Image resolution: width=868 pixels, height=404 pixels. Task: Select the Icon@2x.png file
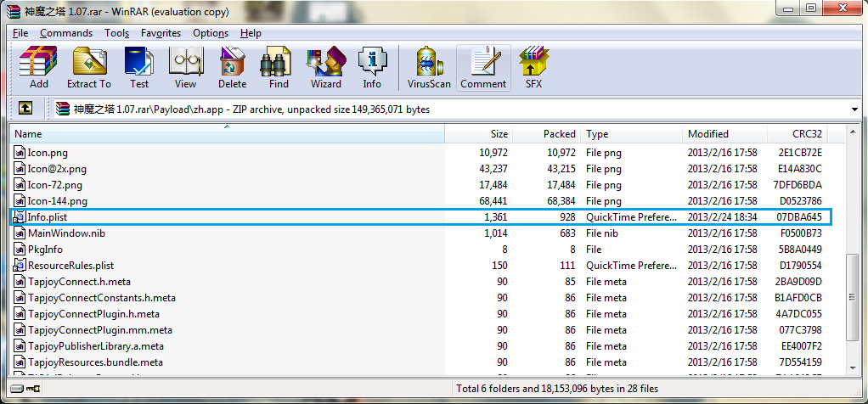(57, 169)
